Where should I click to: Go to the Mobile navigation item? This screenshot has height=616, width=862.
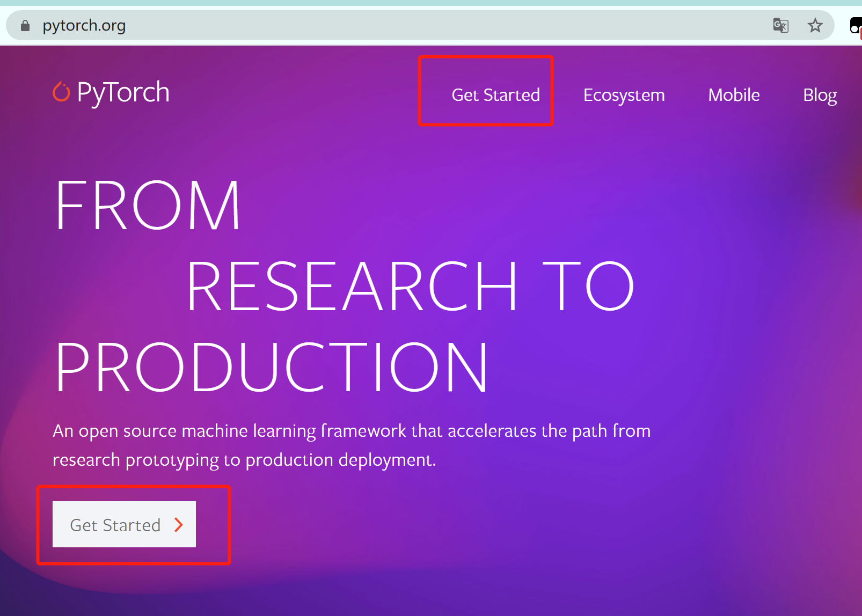pos(734,95)
